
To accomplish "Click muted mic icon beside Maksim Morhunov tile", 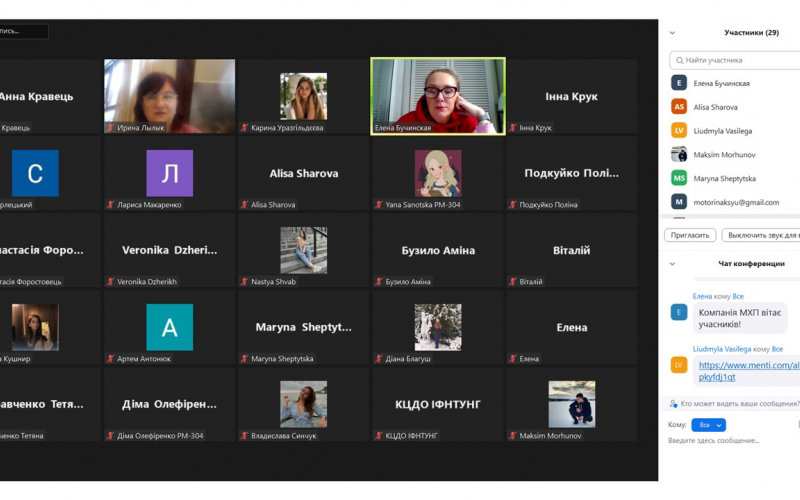I will 513,436.
